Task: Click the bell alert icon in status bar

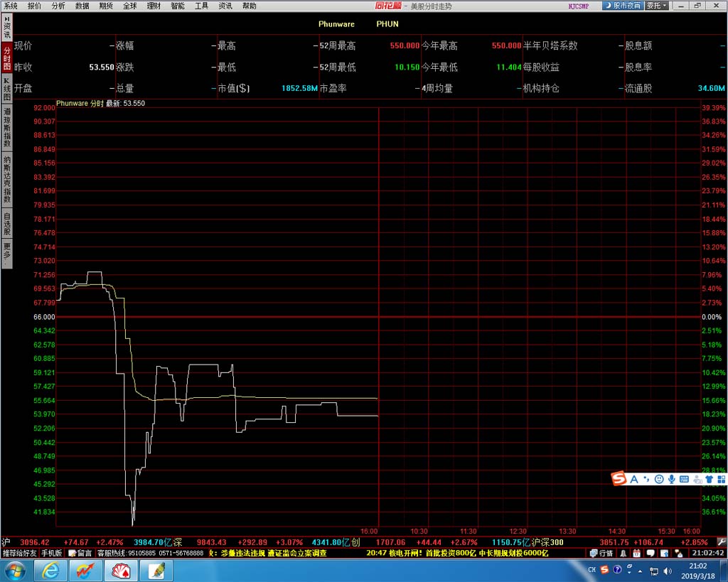Action: point(623,554)
